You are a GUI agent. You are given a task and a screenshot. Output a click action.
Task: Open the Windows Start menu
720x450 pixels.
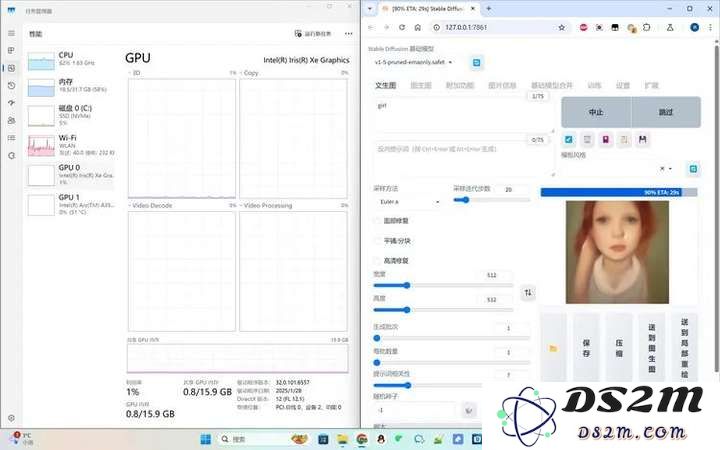[206, 439]
